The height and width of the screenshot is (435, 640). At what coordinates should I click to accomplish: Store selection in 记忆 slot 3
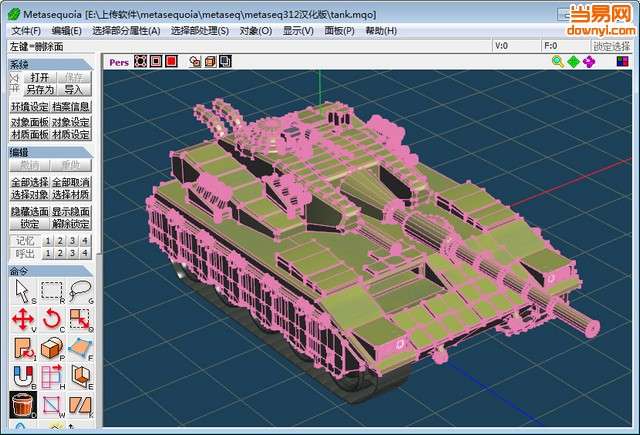click(72, 241)
